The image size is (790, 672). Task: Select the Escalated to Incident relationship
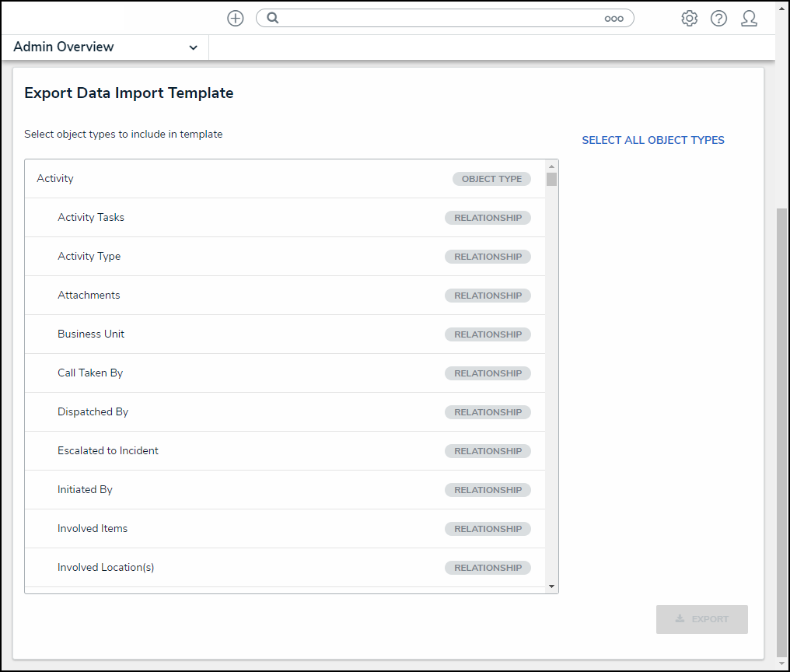[x=233, y=450]
